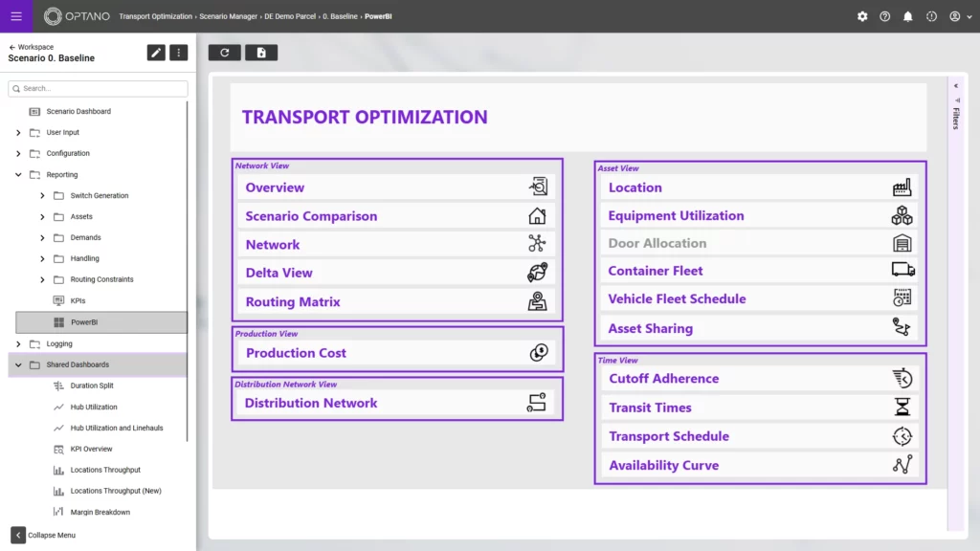Export the report using the file icon

pyautogui.click(x=260, y=53)
